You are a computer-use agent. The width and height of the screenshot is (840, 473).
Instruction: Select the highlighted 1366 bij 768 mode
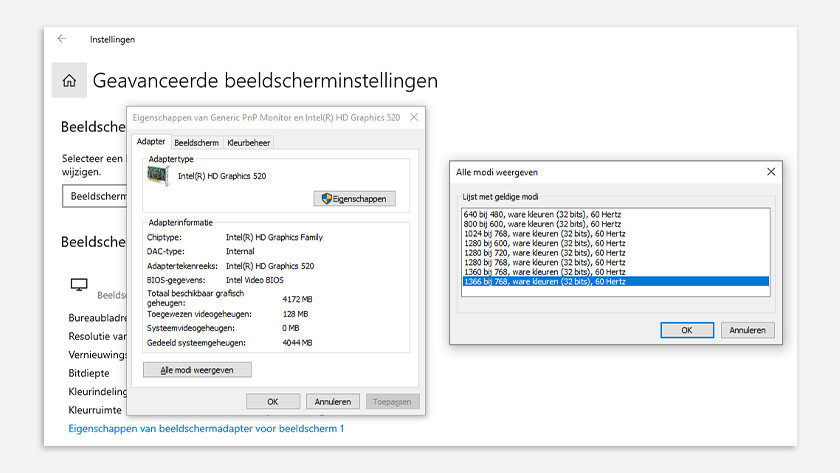tap(544, 282)
